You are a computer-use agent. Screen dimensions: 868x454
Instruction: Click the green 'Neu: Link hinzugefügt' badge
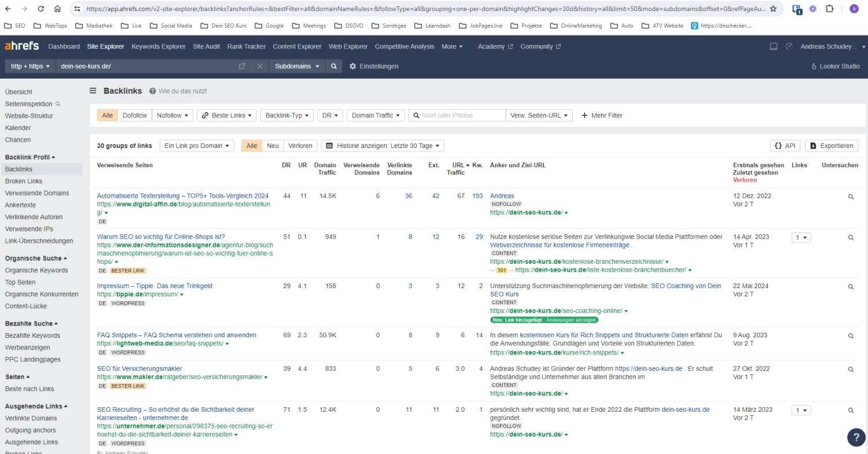pos(544,320)
